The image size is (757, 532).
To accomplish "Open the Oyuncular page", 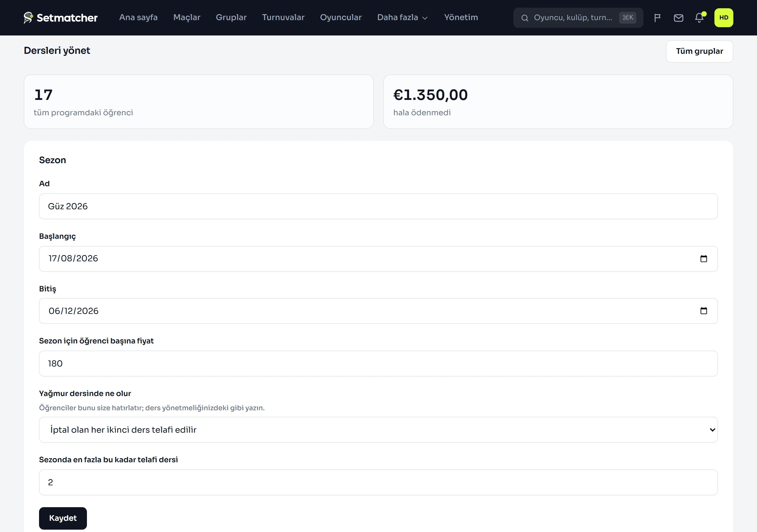I will (341, 17).
